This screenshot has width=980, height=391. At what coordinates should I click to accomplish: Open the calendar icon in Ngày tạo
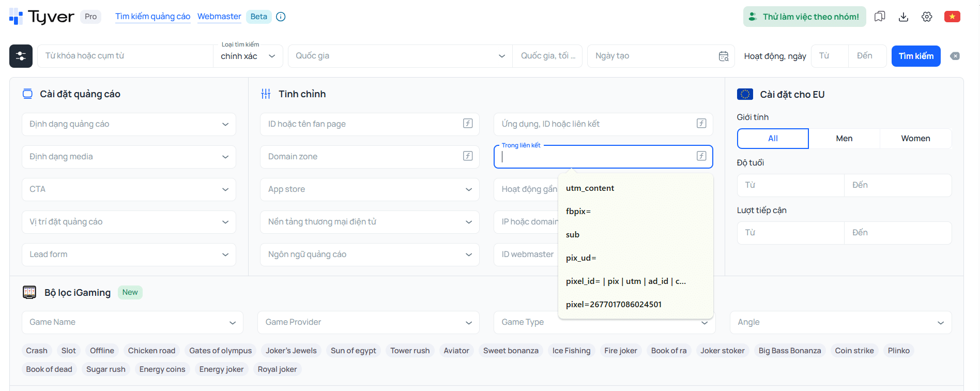coord(724,56)
